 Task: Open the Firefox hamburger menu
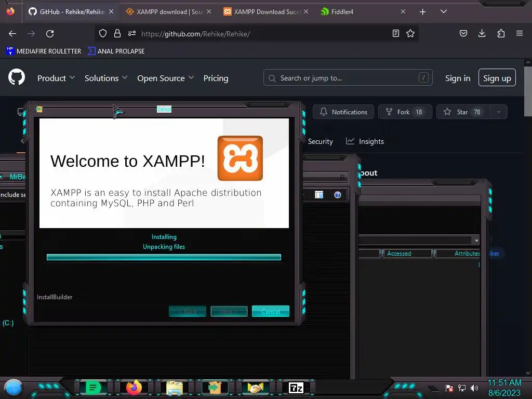pyautogui.click(x=520, y=33)
